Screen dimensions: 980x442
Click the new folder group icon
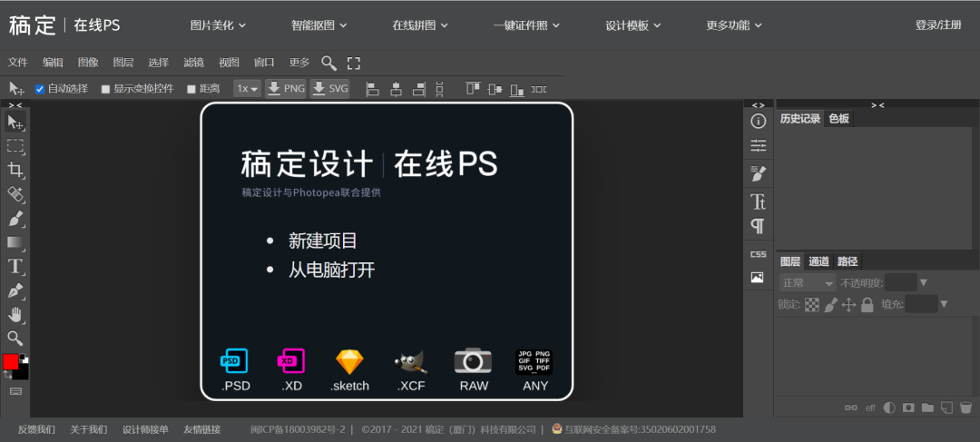[927, 408]
